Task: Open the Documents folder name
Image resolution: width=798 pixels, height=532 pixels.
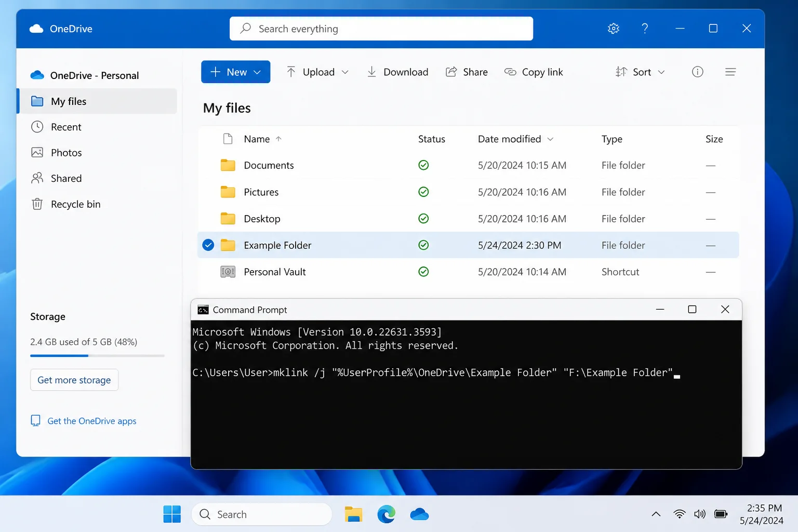Action: pos(269,165)
